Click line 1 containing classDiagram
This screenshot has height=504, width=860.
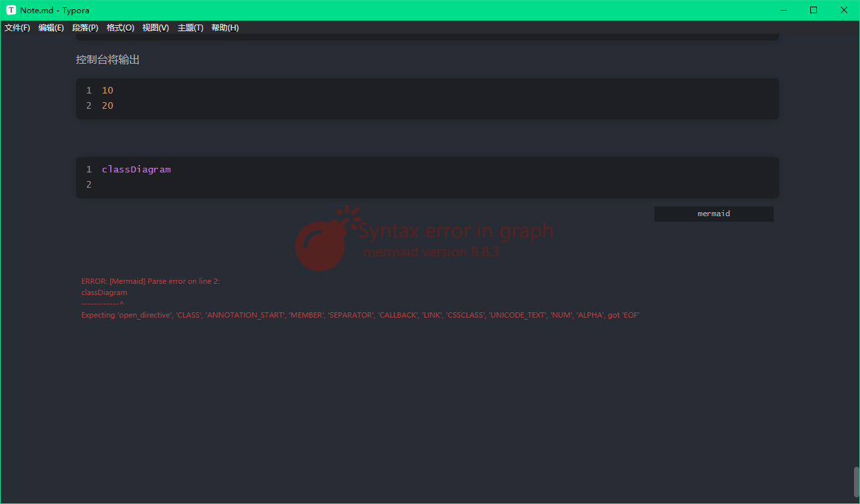pyautogui.click(x=137, y=169)
